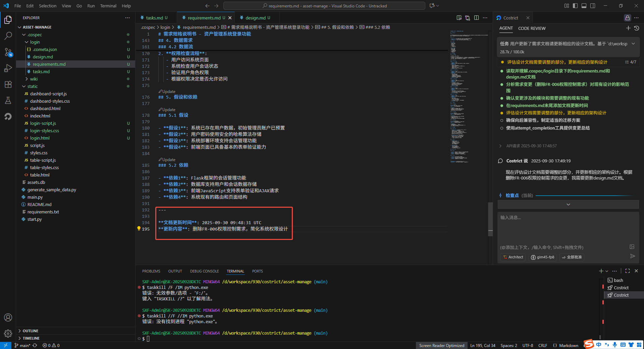Open the Testing flask icon

pyautogui.click(x=8, y=100)
